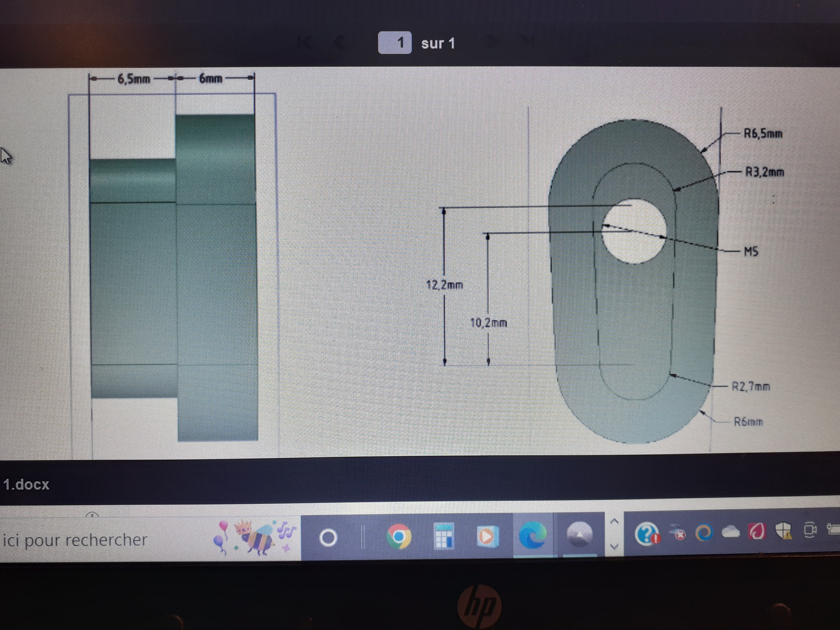Screen dimensions: 840x630
Task: Open OneDrive cloud icon in the tray
Action: click(731, 532)
